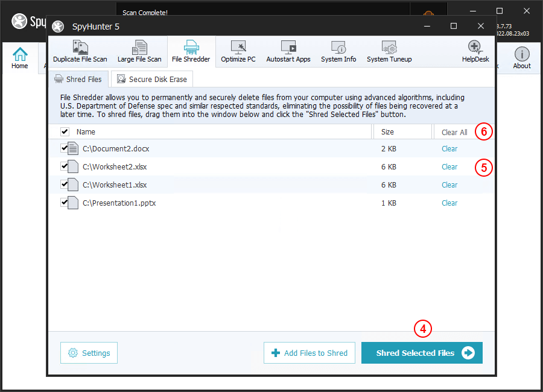This screenshot has width=543, height=392.
Task: Open the Large File Scan tool
Action: [139, 52]
